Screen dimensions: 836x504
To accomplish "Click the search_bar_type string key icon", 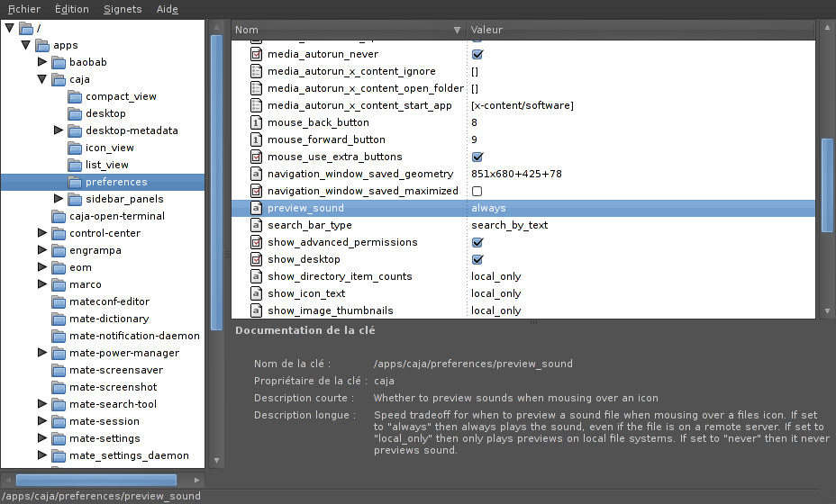I will coord(256,225).
